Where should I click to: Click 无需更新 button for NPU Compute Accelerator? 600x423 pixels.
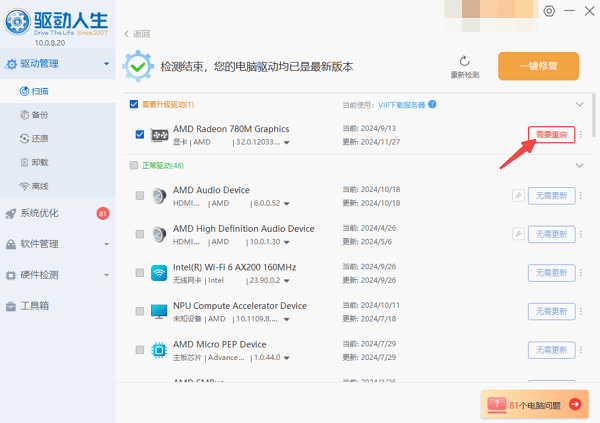click(x=551, y=311)
